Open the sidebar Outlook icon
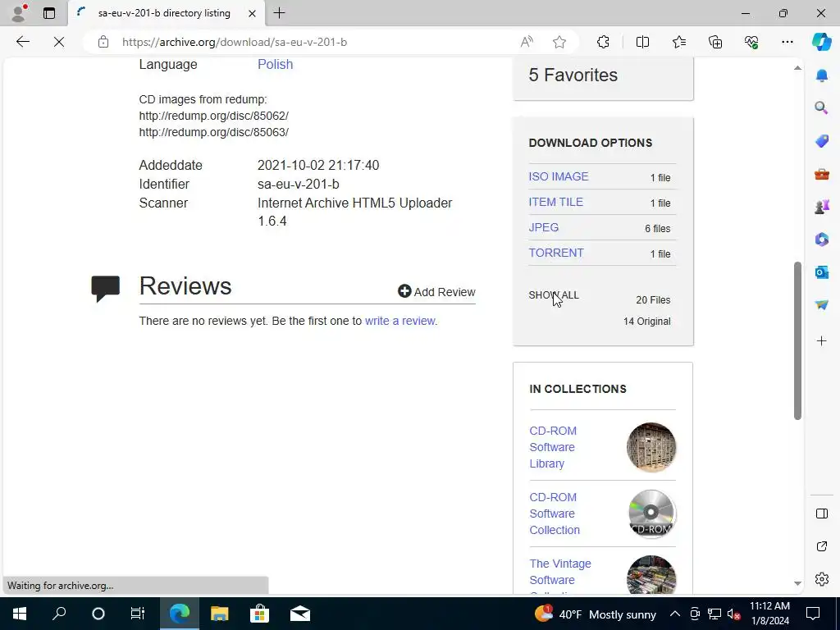The height and width of the screenshot is (630, 840). tap(822, 272)
